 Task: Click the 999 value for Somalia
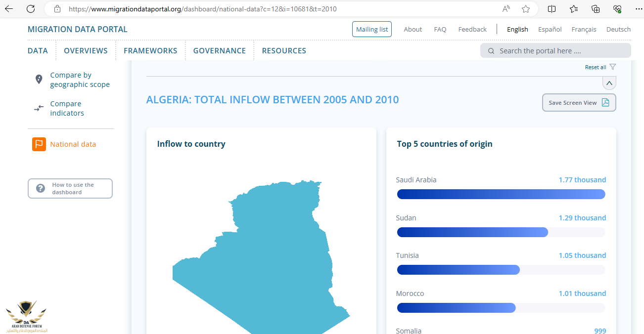600,331
